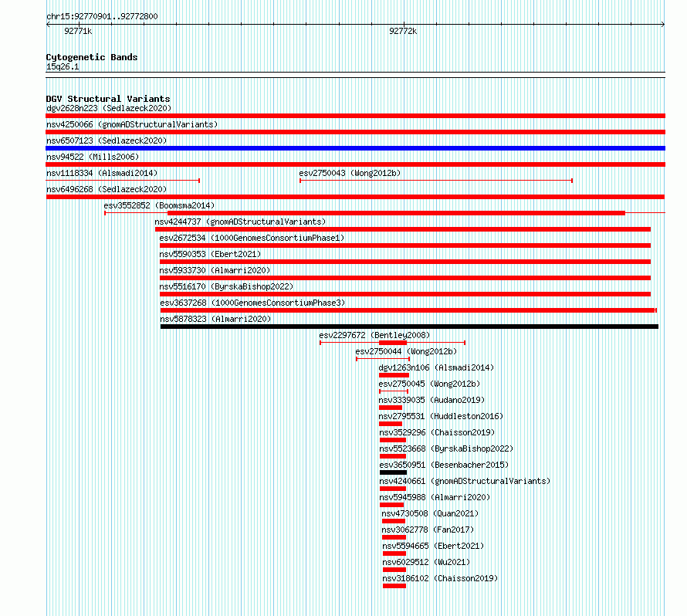Click nsv5878323 (Almarri2020) label
The height and width of the screenshot is (616, 687).
point(215,319)
